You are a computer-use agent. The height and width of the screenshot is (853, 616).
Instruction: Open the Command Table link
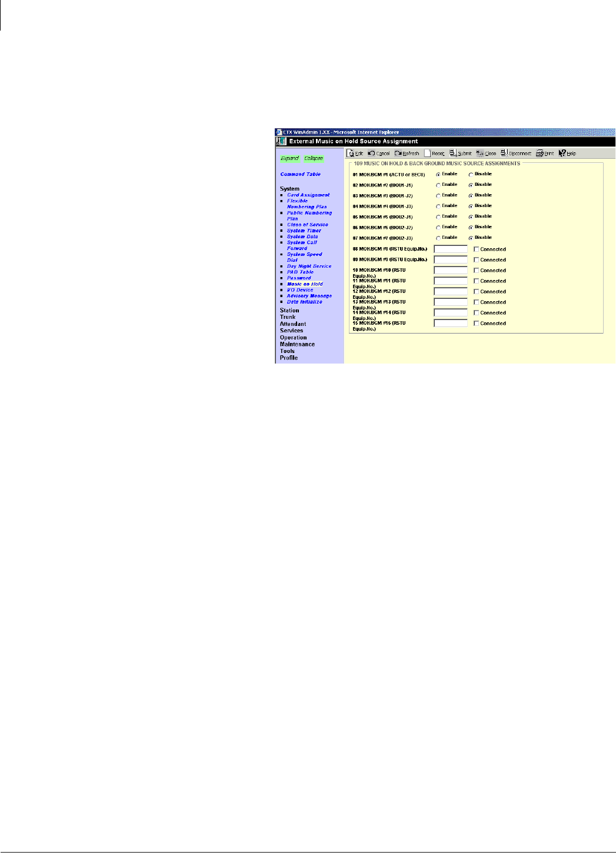(x=301, y=174)
